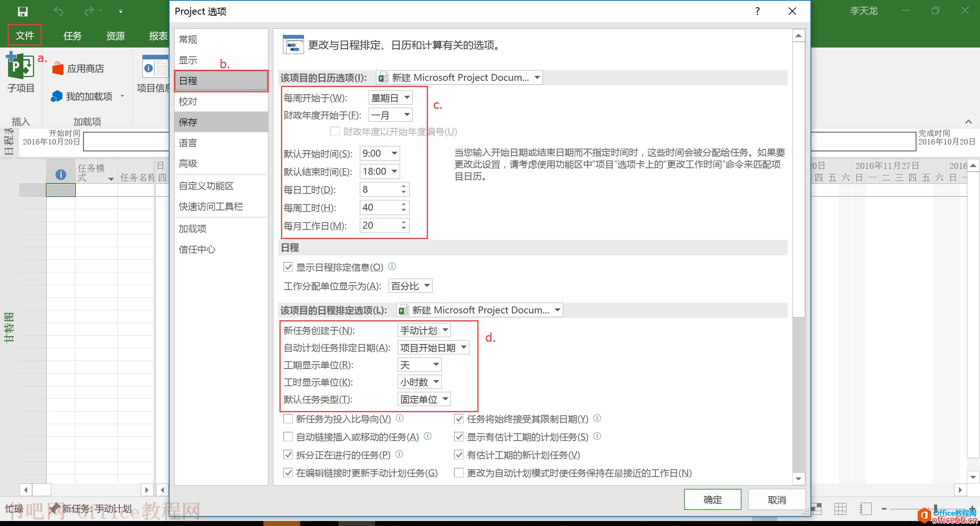Select 常规 category in options list
Image resolution: width=980 pixels, height=526 pixels.
pyautogui.click(x=221, y=39)
